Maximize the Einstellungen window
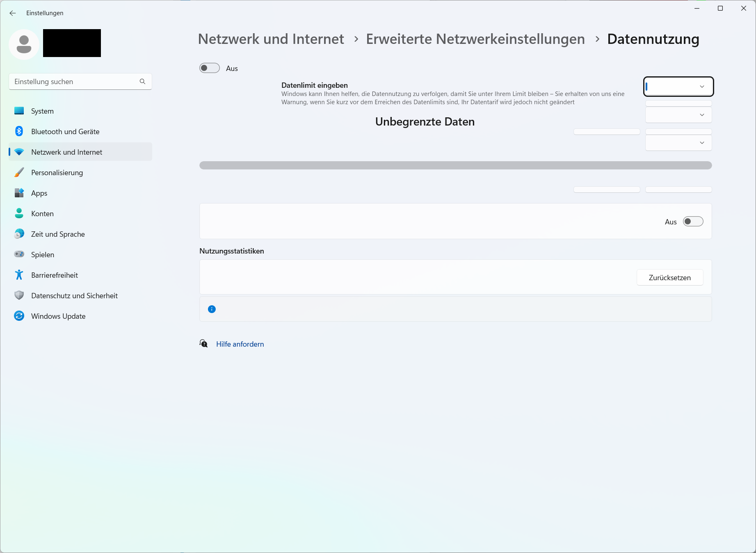Image resolution: width=756 pixels, height=553 pixels. [x=720, y=8]
